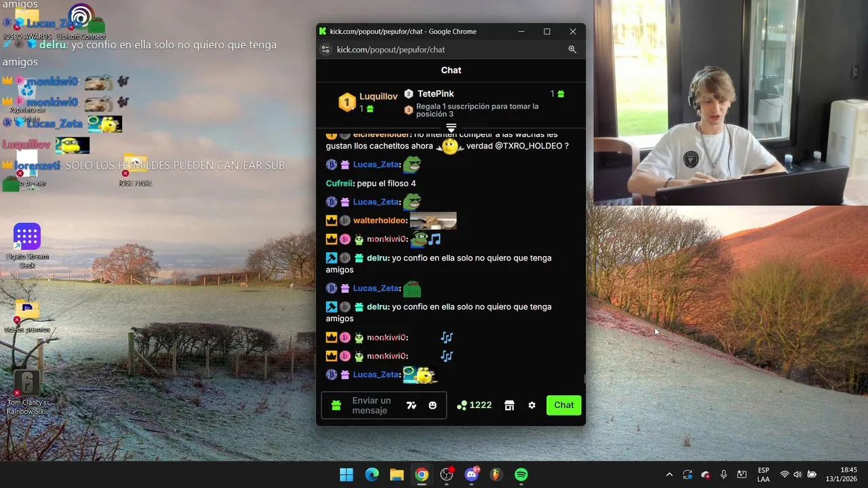Open Elgato Stream Deck desktop shortcut
868x488 pixels.
[27, 245]
